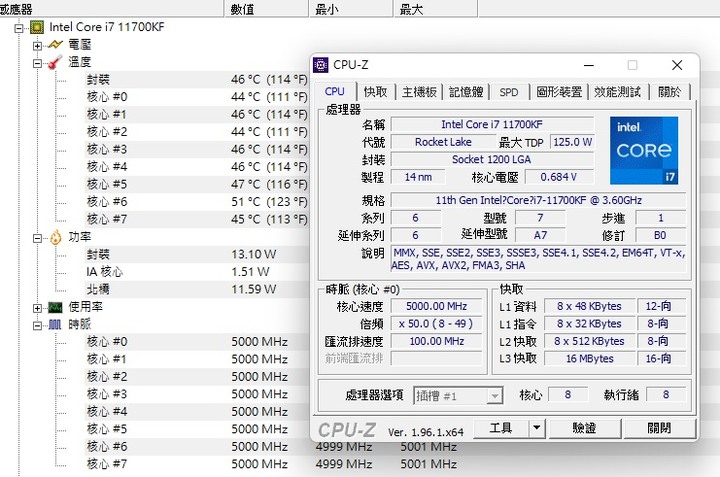
Task: Select temperature row 核心 #6 at 51 °C
Action: coord(197,202)
